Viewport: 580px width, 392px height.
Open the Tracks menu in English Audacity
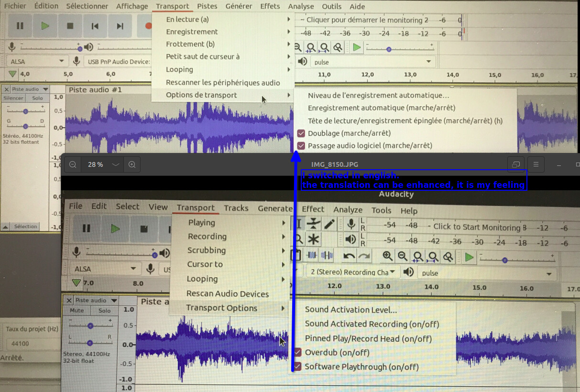(x=236, y=208)
